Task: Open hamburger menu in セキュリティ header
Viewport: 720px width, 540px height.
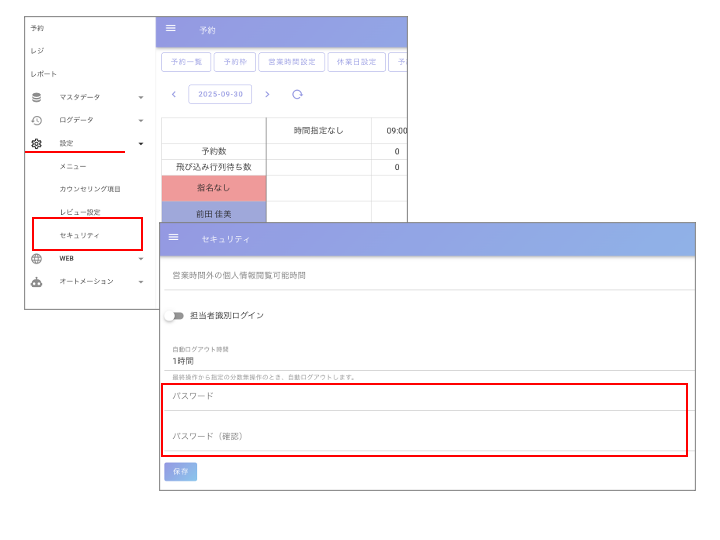Action: 174,238
